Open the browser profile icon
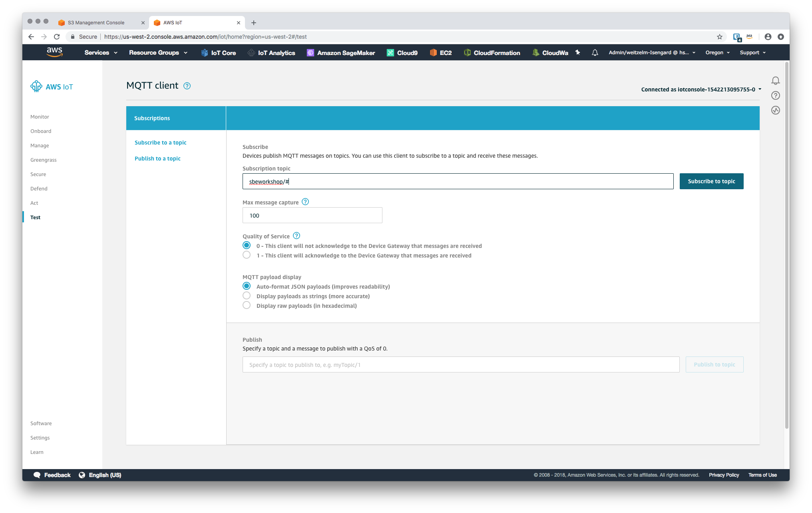This screenshot has width=812, height=513. point(768,37)
